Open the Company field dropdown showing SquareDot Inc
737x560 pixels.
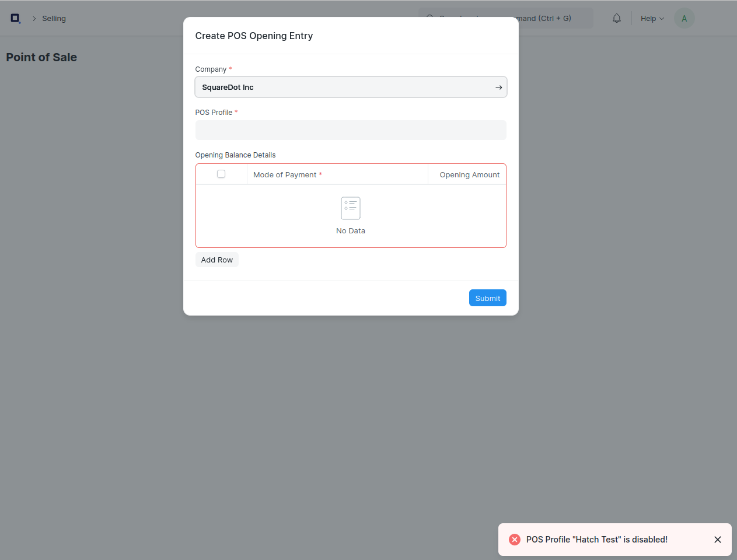coord(351,87)
